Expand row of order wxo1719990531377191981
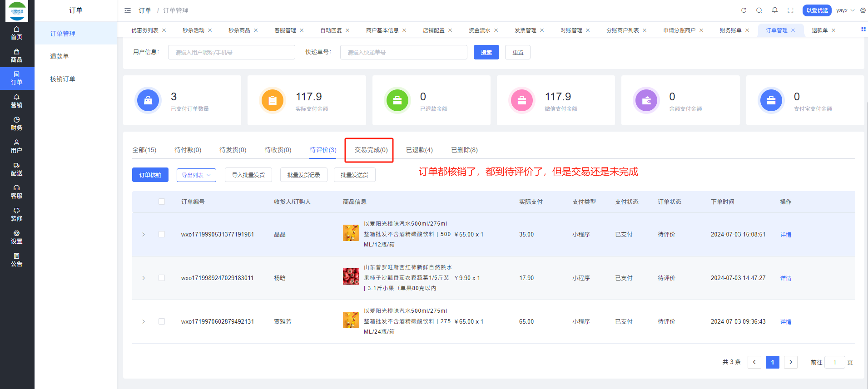 144,234
